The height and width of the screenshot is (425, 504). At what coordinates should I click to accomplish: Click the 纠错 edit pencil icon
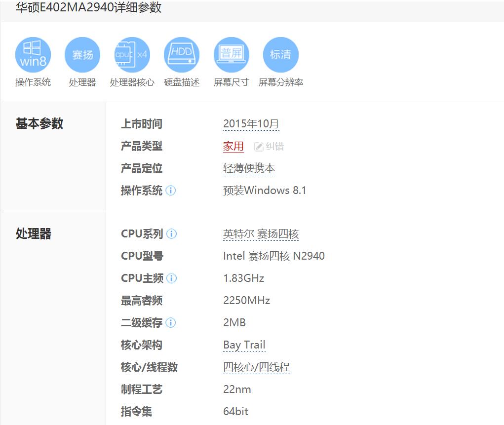point(259,147)
